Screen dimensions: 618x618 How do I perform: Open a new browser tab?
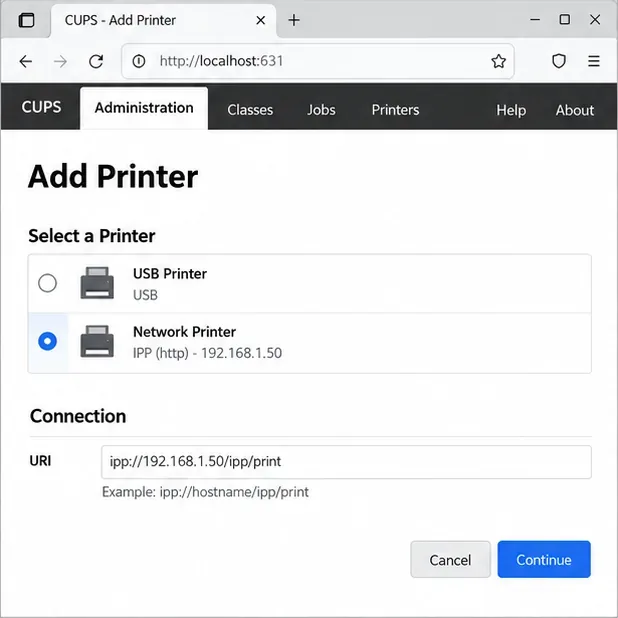[x=294, y=20]
